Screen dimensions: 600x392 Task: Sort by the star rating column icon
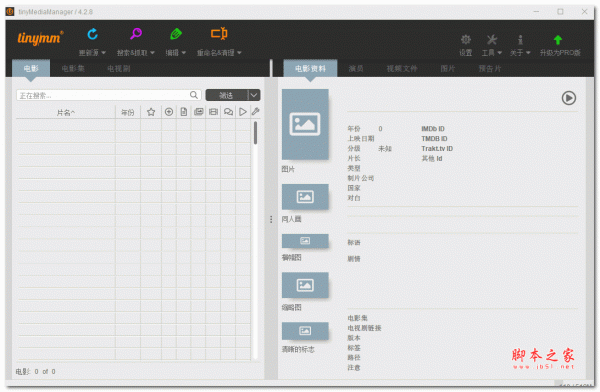(151, 112)
